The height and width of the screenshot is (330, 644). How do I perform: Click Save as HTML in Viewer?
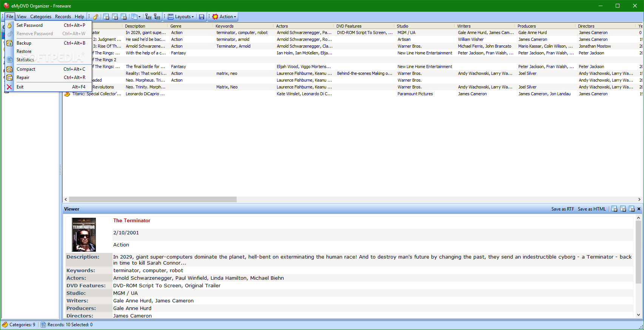[592, 209]
